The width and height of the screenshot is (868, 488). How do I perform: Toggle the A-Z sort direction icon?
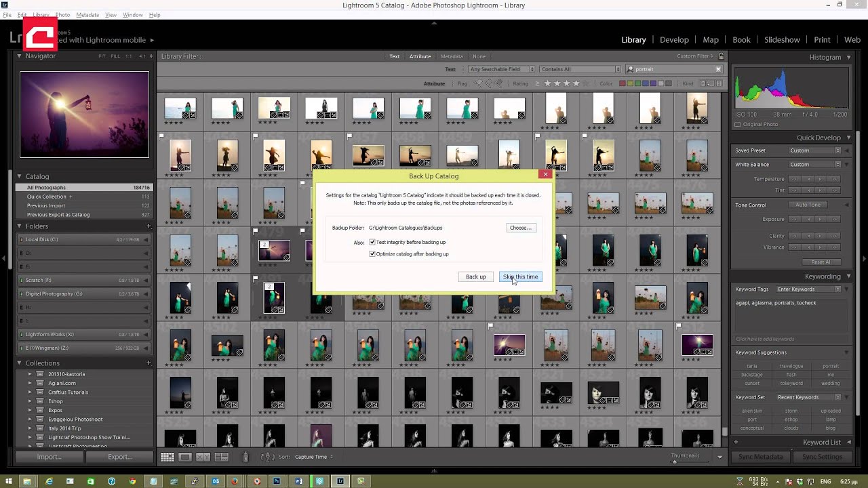click(x=267, y=457)
